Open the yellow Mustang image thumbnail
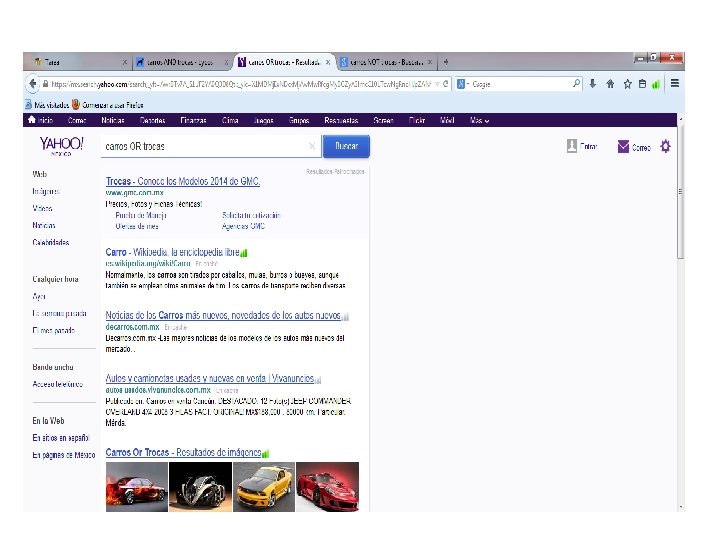Image resolution: width=720 pixels, height=540 pixels. 264,487
